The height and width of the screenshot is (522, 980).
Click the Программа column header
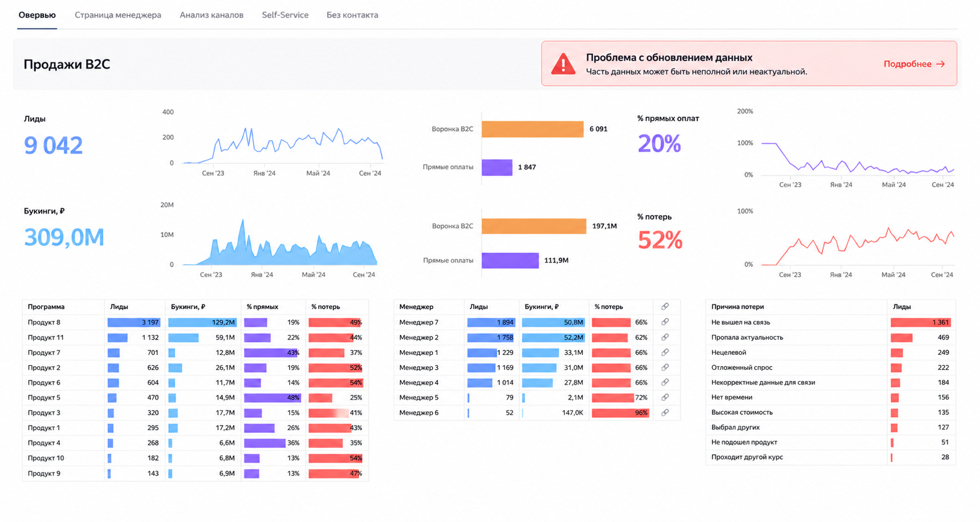(x=46, y=307)
